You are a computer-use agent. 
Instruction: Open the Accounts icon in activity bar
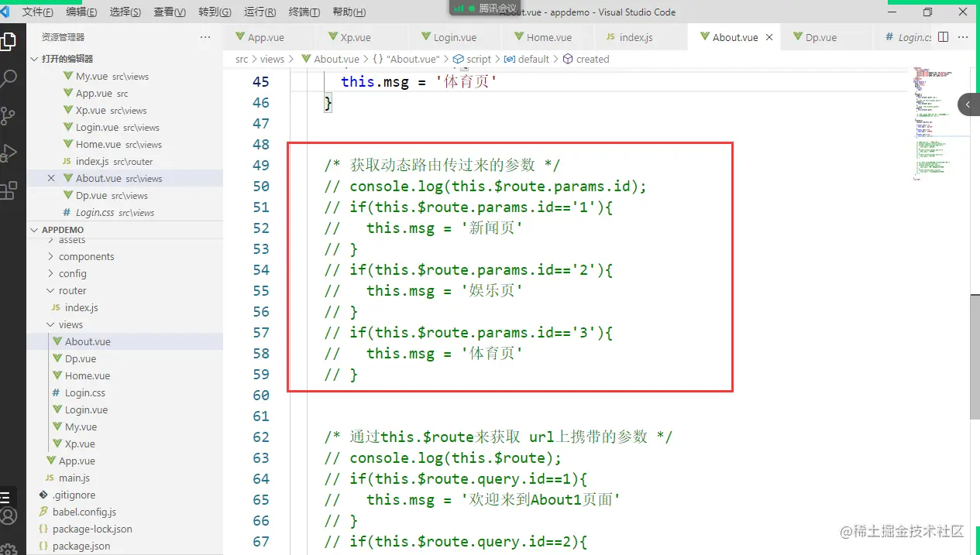tap(8, 516)
